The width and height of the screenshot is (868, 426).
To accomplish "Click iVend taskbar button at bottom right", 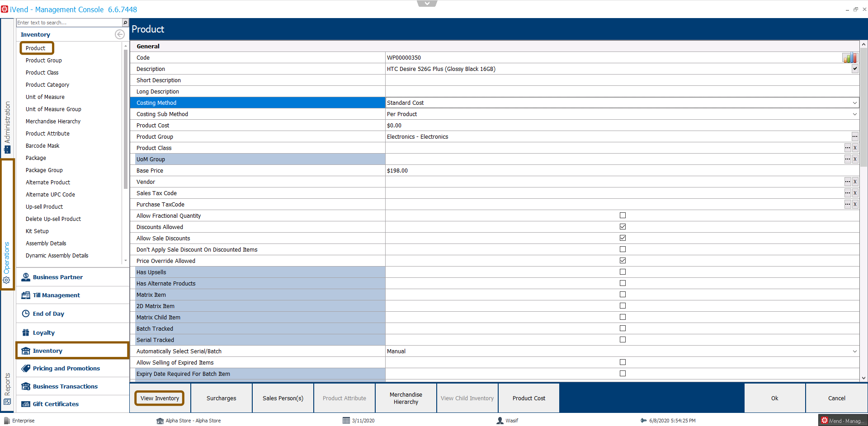I will click(843, 421).
